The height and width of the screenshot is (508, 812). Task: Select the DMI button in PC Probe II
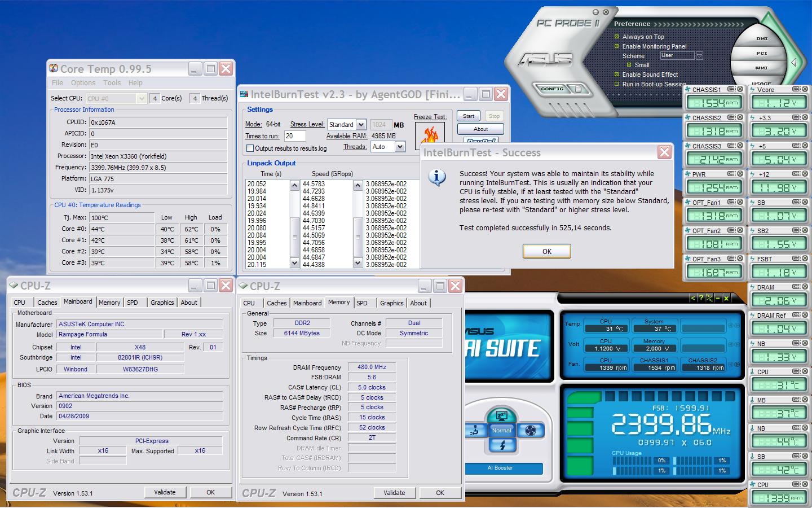[762, 39]
